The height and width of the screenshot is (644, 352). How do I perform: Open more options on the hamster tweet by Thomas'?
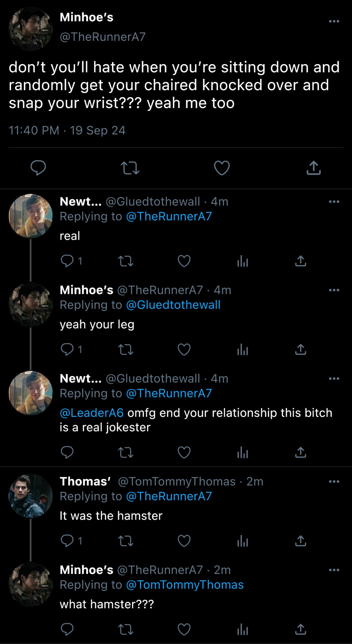pyautogui.click(x=334, y=482)
